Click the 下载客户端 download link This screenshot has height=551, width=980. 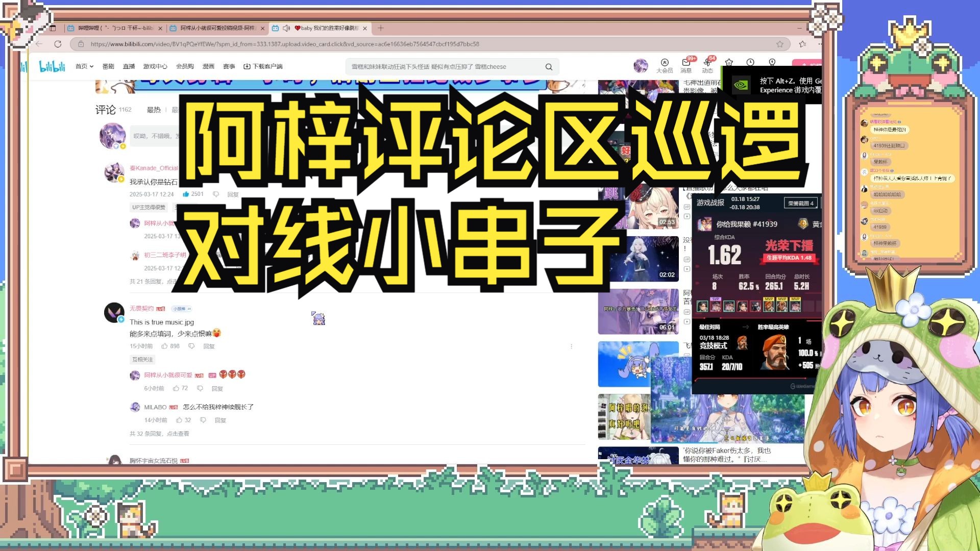click(263, 66)
